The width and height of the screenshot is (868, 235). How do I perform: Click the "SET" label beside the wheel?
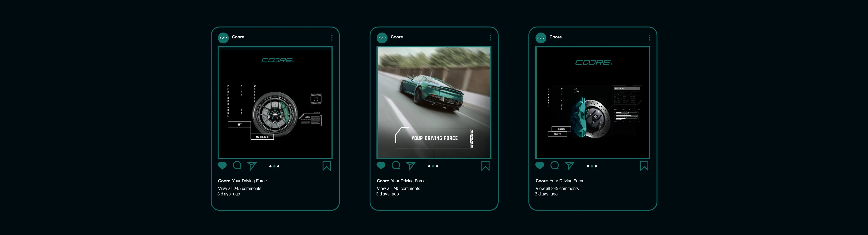(x=239, y=125)
